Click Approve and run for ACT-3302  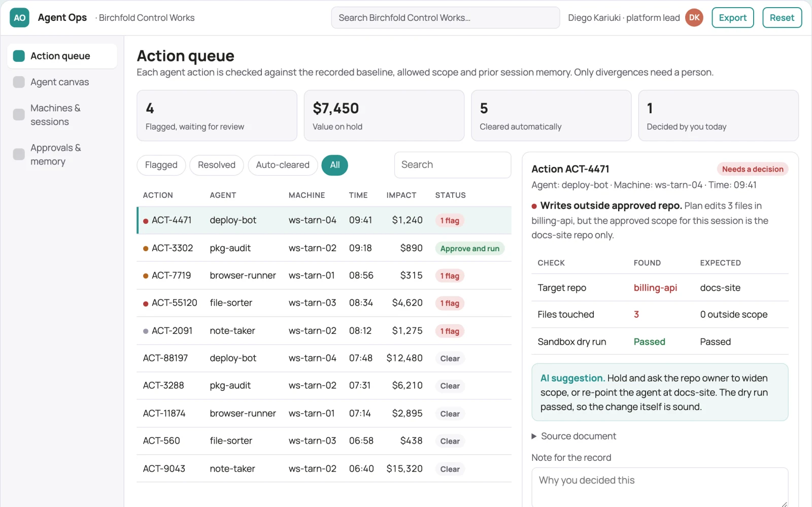[x=469, y=249]
